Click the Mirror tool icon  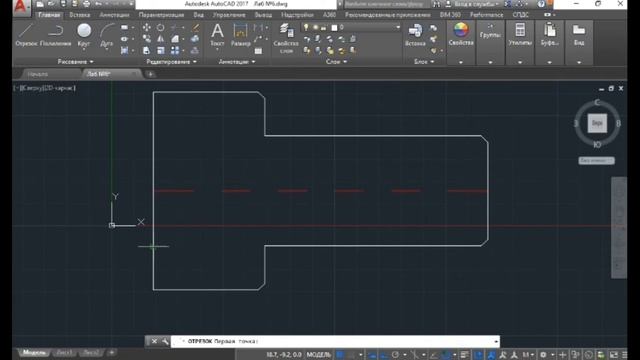[161, 39]
